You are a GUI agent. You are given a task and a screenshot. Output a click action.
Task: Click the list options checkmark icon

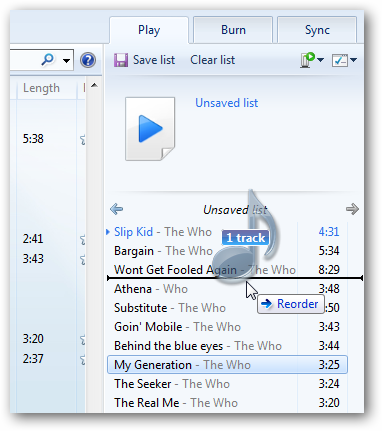[340, 60]
